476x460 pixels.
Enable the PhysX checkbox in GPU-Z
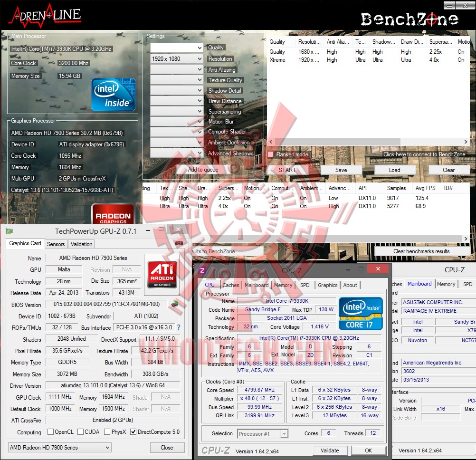(107, 431)
